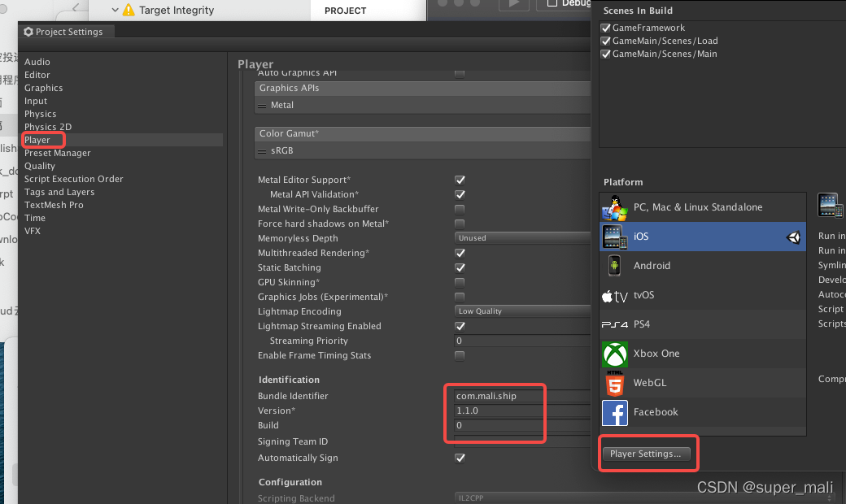Open the Quality settings category

39,166
